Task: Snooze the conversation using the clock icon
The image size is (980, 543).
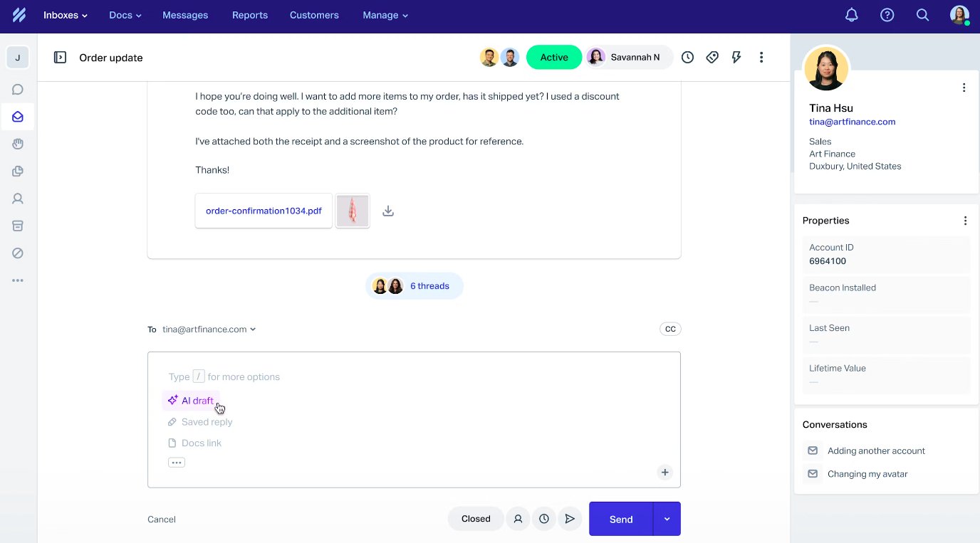Action: 687,57
